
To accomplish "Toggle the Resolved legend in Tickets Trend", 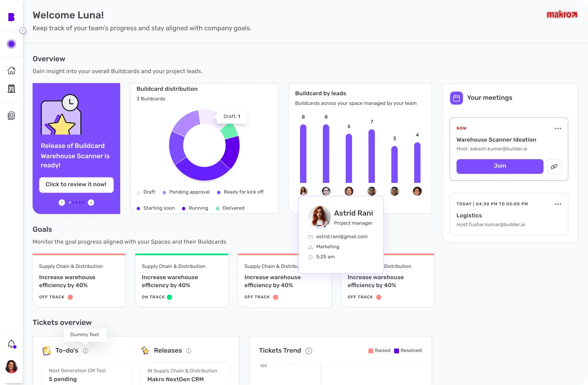I will coord(408,351).
